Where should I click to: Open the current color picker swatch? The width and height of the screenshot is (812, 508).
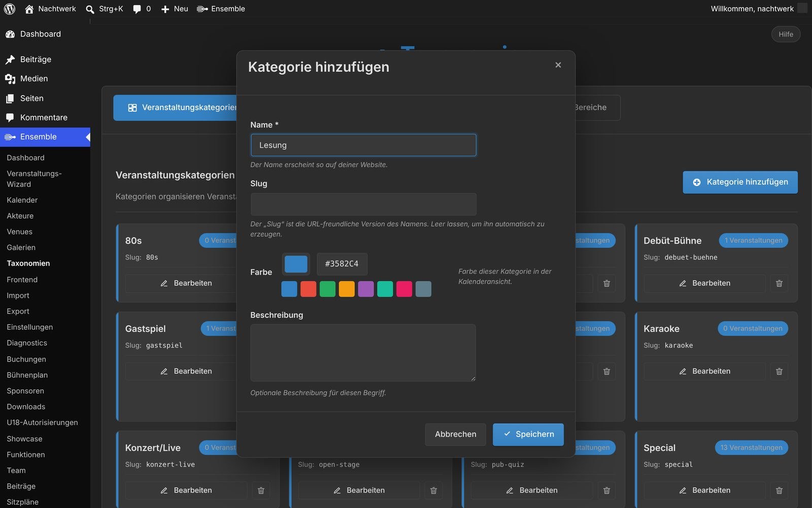(296, 264)
